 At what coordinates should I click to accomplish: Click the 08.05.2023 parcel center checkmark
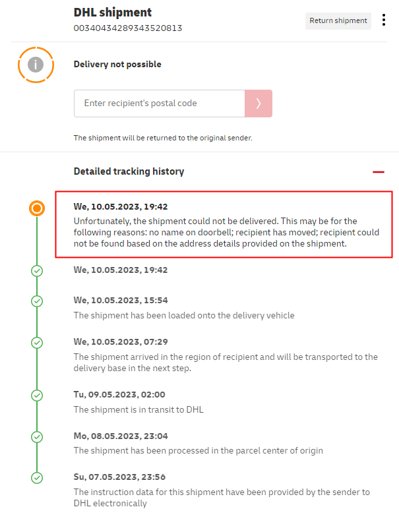tap(37, 436)
